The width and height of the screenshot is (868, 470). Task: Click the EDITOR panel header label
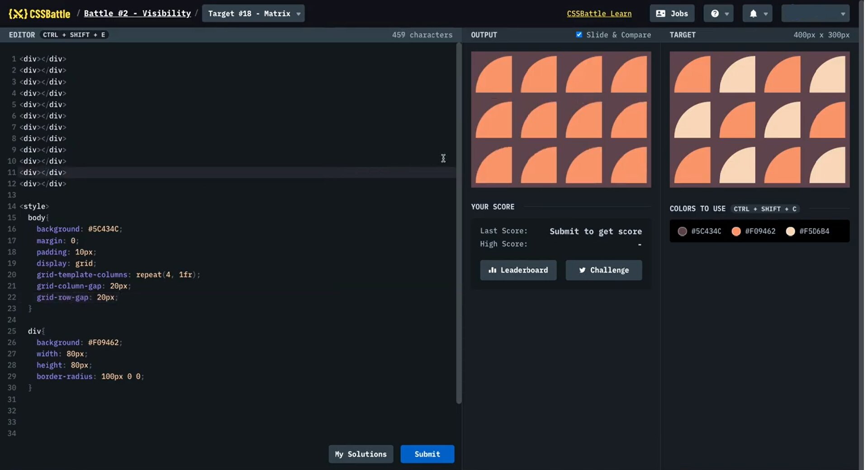pyautogui.click(x=22, y=35)
